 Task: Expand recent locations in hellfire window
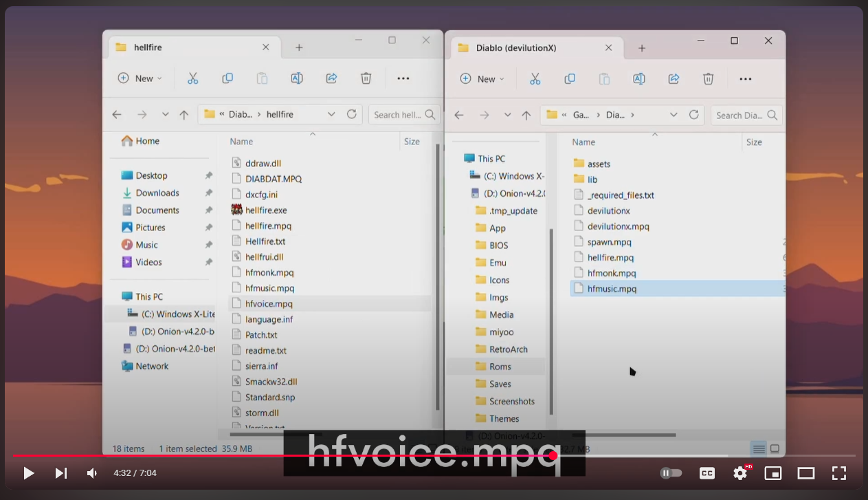165,115
